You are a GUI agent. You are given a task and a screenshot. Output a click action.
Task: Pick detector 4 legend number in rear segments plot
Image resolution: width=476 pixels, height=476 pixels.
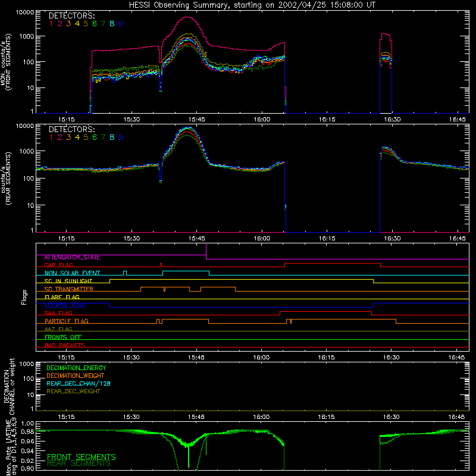pos(77,137)
